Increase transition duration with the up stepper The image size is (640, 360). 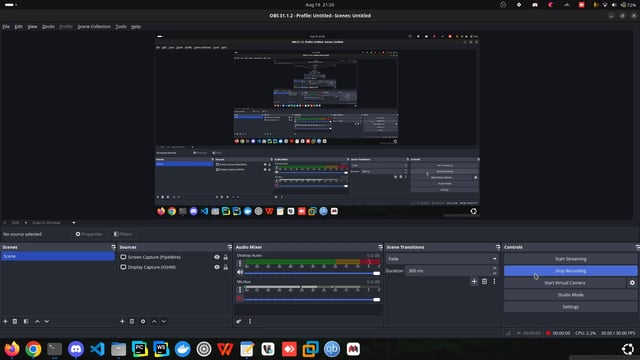tap(494, 269)
